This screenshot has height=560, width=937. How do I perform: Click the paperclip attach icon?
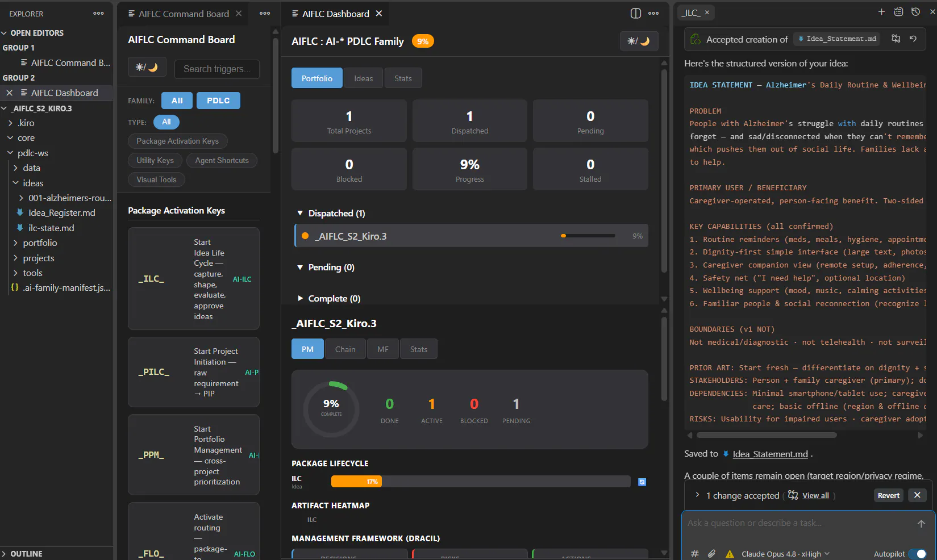(711, 554)
